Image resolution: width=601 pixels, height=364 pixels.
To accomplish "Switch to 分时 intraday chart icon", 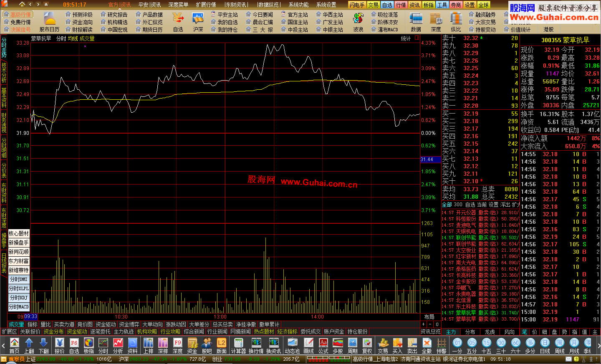I will click(104, 346).
